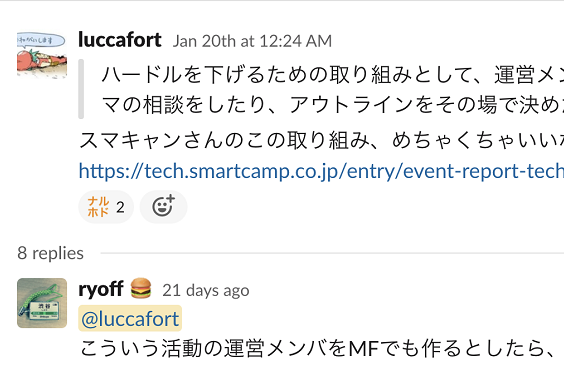The height and width of the screenshot is (376, 564).
Task: Click the message text starting スマキャンさんの
Action: (x=321, y=140)
